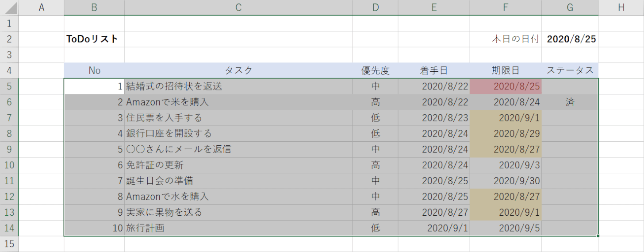
Task: Click the 2020/9/3 deadline cell
Action: pos(506,165)
